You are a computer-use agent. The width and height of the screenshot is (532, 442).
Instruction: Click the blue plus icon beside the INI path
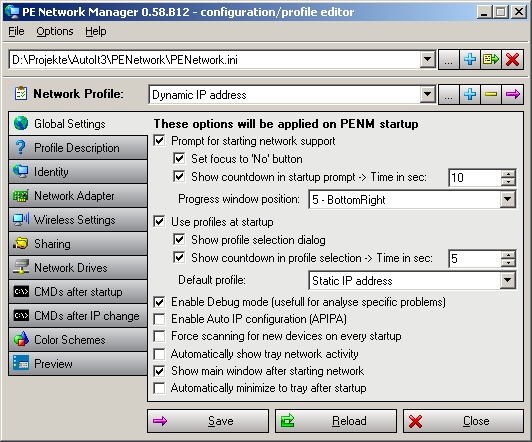[x=470, y=60]
